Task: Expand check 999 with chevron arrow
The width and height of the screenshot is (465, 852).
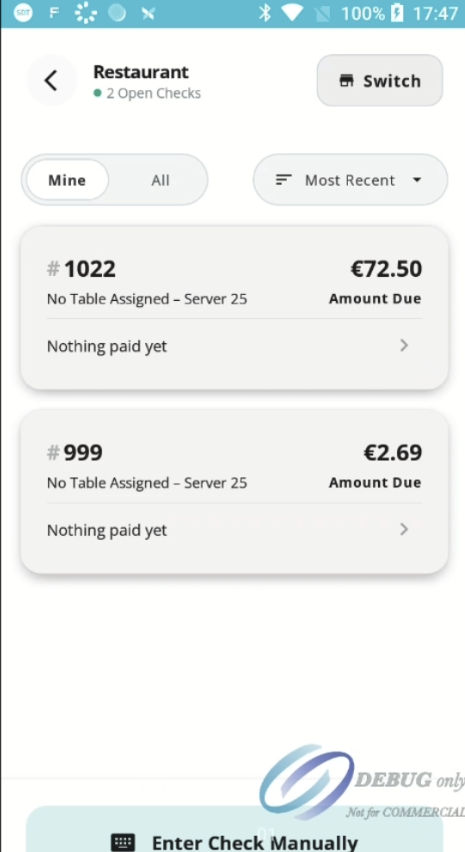Action: (x=404, y=529)
